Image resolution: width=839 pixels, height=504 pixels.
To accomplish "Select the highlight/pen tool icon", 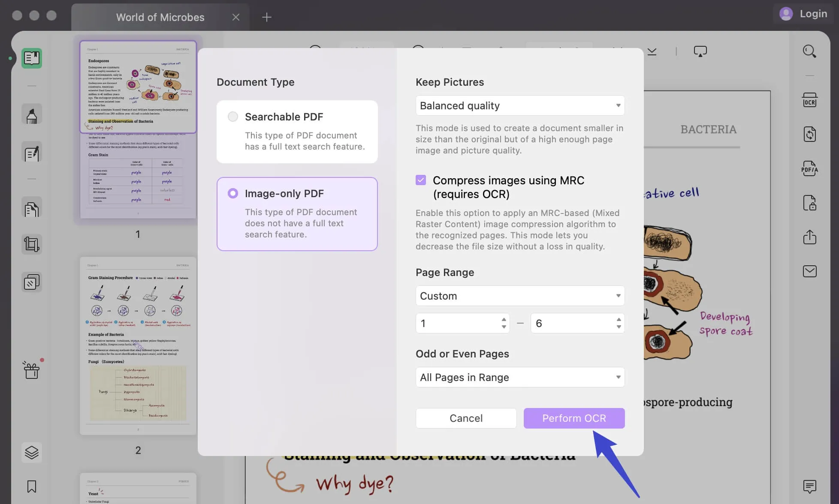I will point(31,115).
